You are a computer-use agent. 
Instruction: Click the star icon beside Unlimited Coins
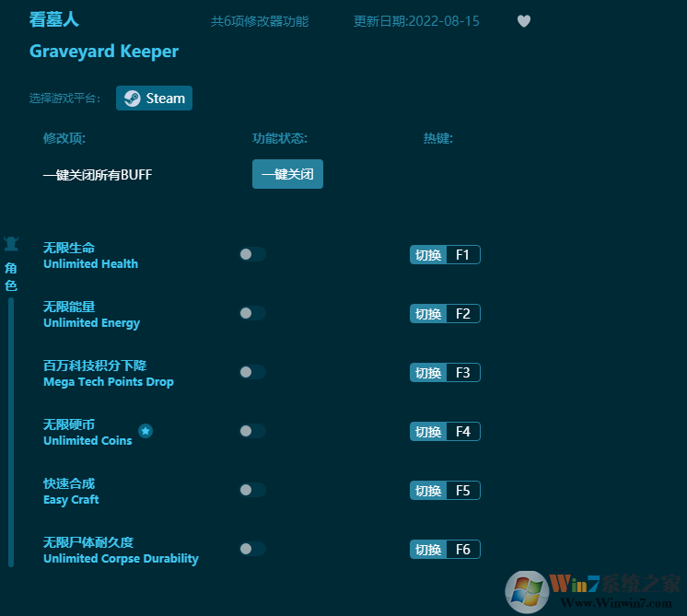[x=146, y=431]
